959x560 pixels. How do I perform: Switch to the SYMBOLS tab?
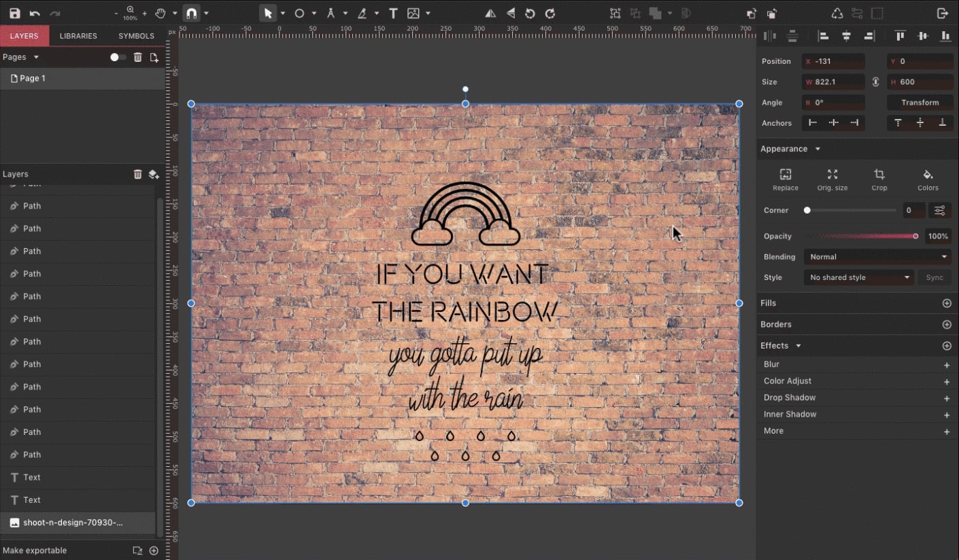click(x=135, y=35)
